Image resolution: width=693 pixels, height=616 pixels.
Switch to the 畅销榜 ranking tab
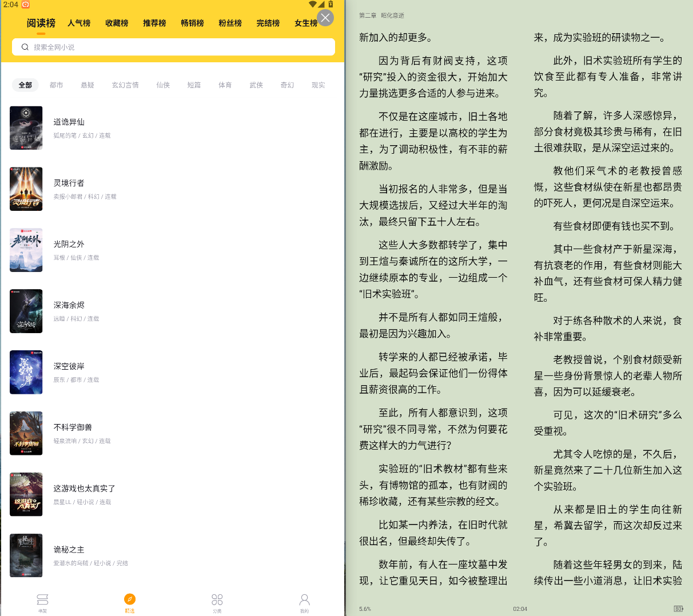click(x=192, y=23)
